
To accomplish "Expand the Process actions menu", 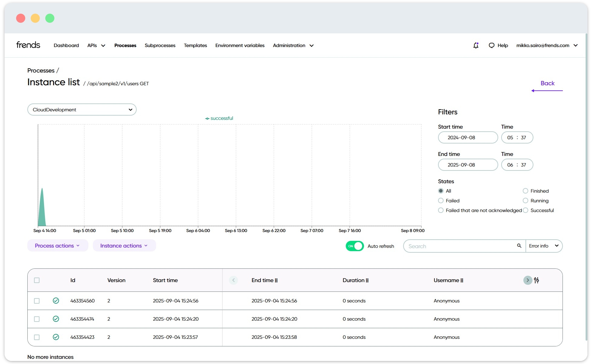I will click(57, 246).
